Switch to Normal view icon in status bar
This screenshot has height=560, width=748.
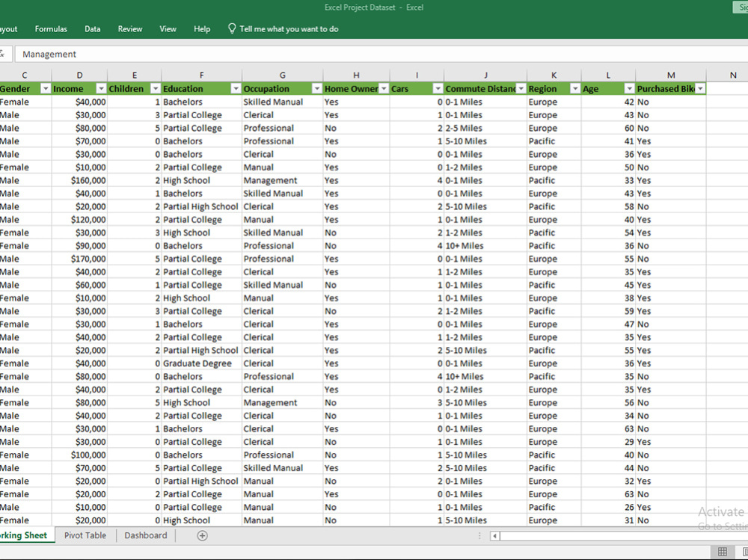(723, 552)
